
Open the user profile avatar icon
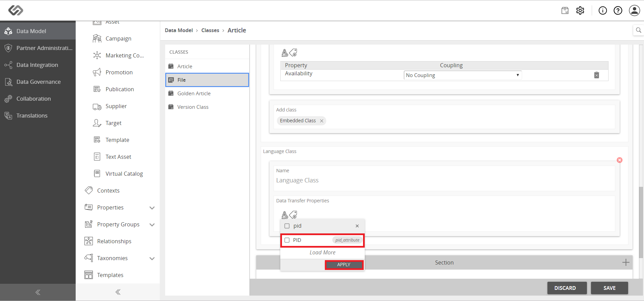coord(635,10)
